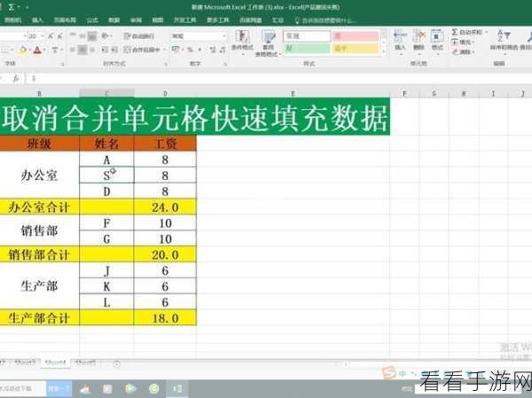Toggle right horizontal alignment
The width and height of the screenshot is (532, 398).
92,50
